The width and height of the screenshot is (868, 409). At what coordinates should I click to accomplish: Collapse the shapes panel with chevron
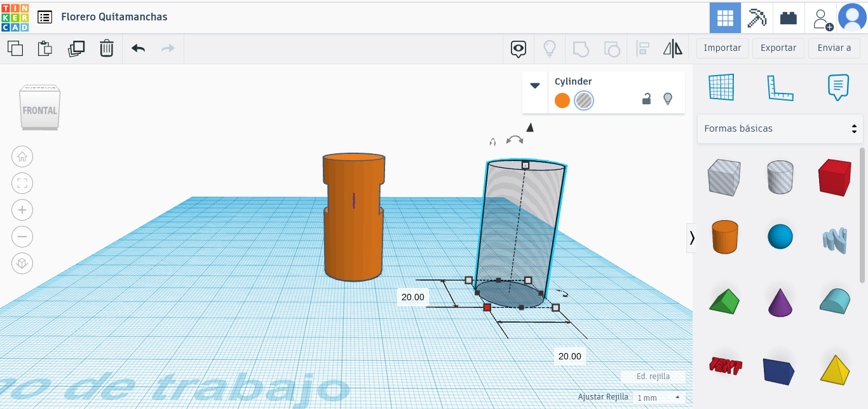pos(691,238)
